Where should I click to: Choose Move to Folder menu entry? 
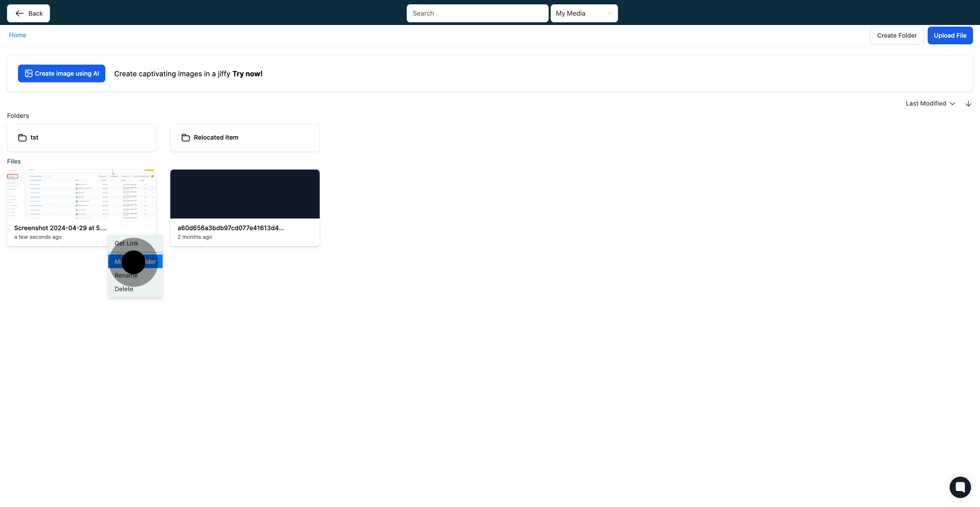(135, 261)
